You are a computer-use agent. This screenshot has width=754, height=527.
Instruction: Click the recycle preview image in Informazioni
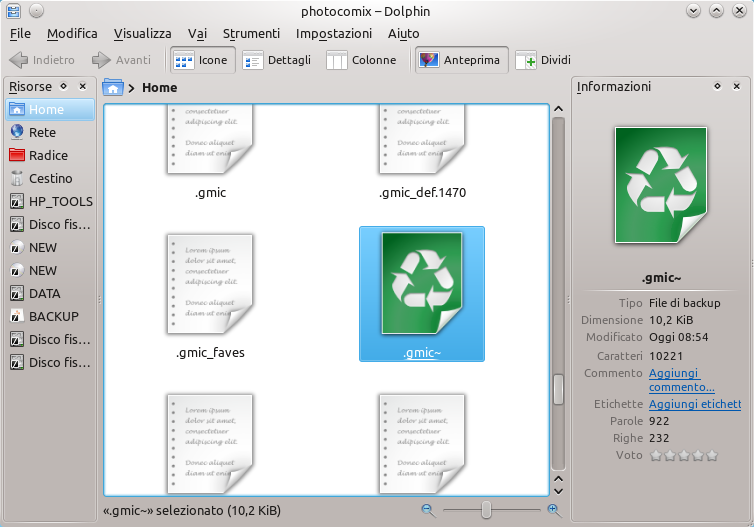661,185
